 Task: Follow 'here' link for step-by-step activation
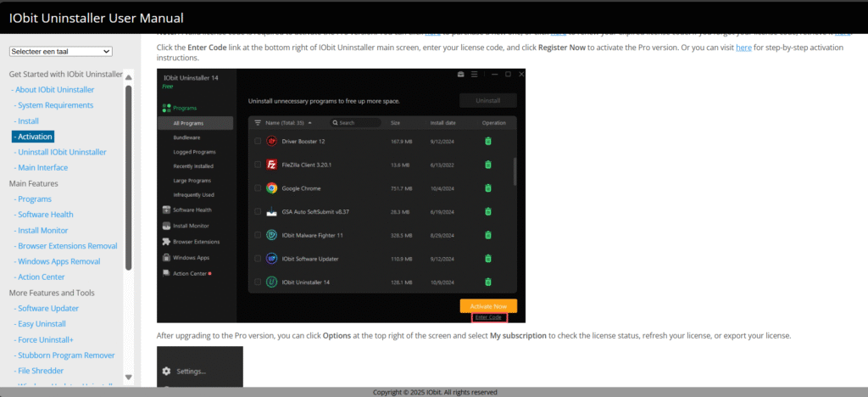click(x=743, y=48)
